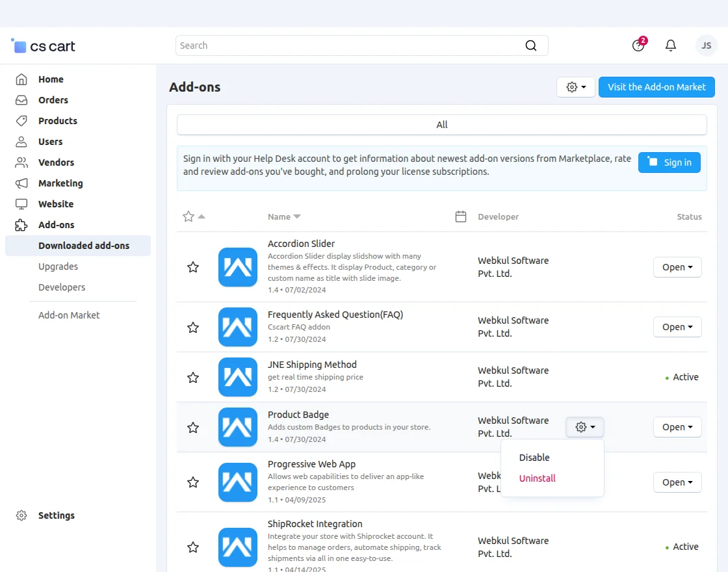Choose Uninstall in the Product Badge menu
Image resolution: width=728 pixels, height=572 pixels.
(538, 478)
